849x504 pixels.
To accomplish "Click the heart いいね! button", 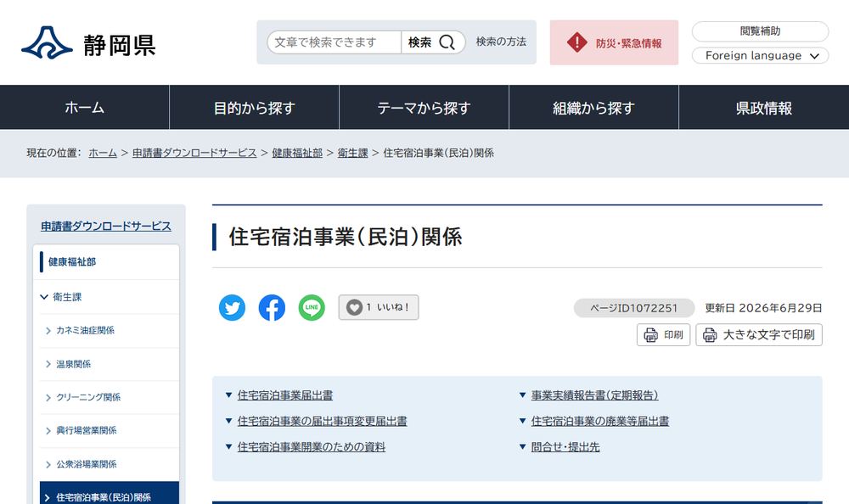I will click(379, 307).
